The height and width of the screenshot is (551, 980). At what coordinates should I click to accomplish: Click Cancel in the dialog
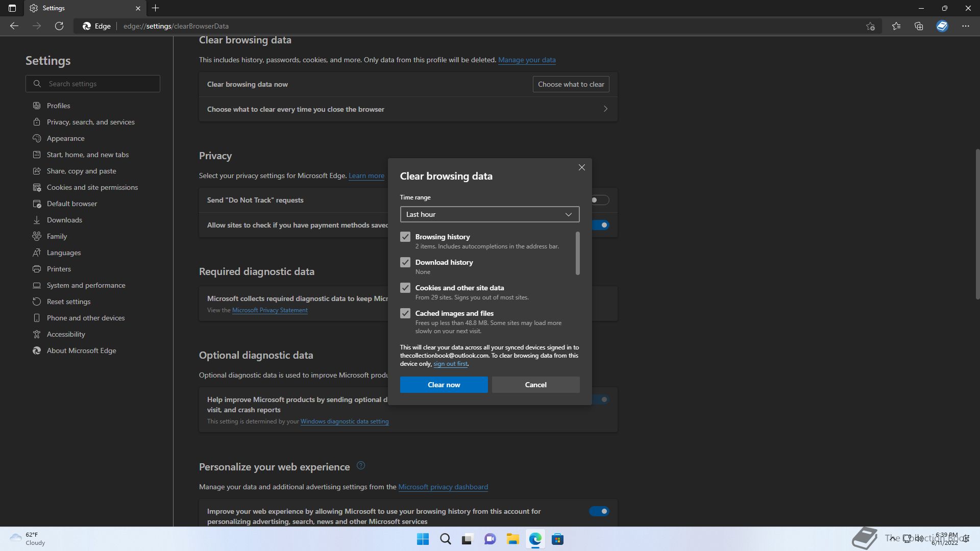click(536, 385)
